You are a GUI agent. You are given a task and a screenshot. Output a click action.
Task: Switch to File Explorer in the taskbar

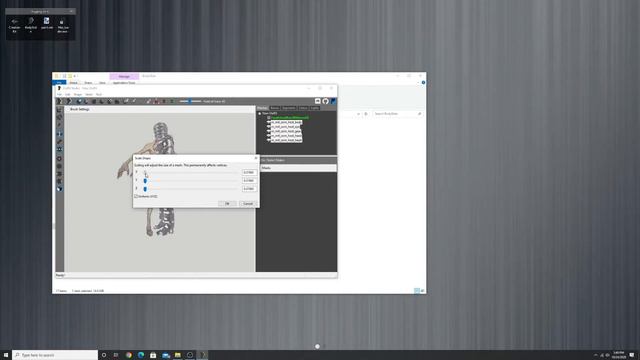[x=178, y=355]
